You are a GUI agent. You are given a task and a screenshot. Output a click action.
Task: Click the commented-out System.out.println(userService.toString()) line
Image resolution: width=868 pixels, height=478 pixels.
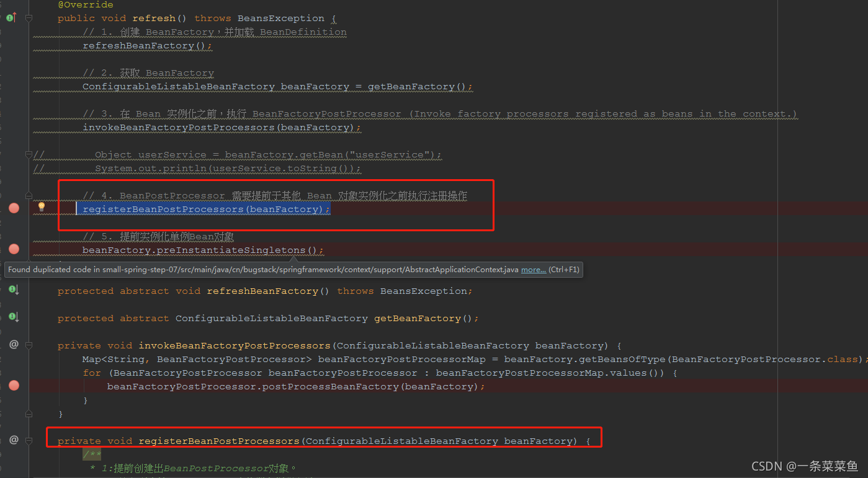coord(228,169)
